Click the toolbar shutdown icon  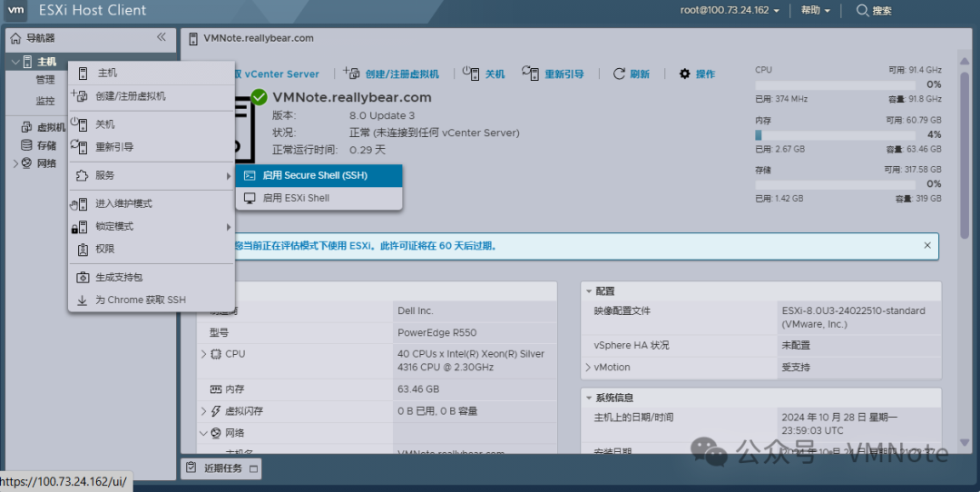[471, 74]
